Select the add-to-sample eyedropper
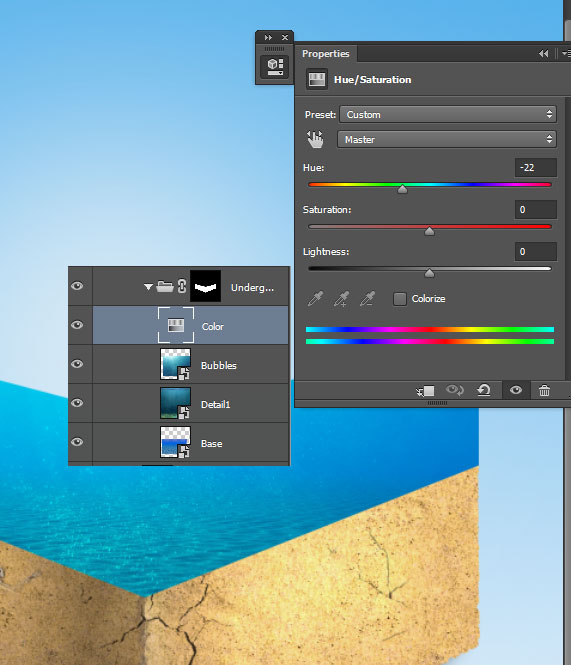 (x=341, y=299)
